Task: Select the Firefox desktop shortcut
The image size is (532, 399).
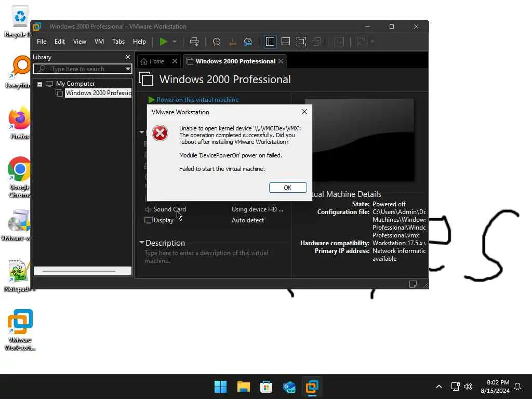Action: (19, 123)
